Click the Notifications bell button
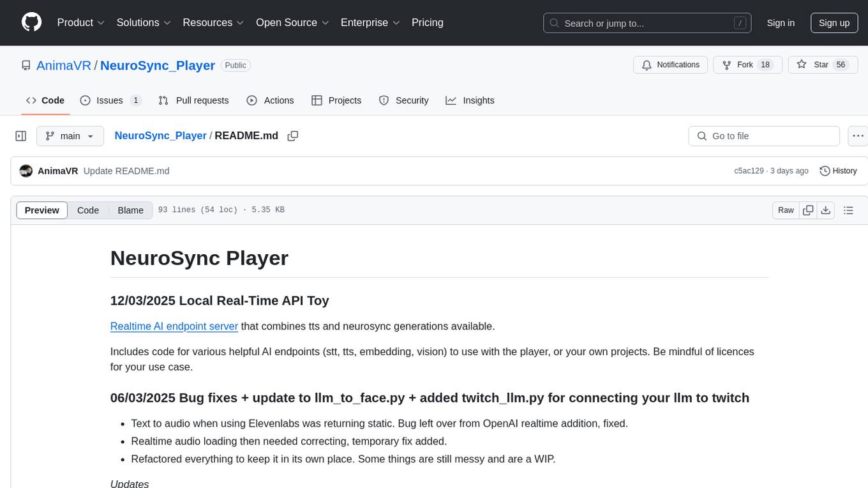 coord(671,65)
